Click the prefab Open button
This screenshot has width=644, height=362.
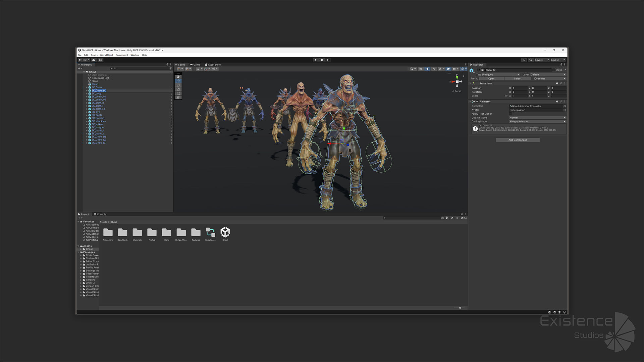pyautogui.click(x=491, y=79)
